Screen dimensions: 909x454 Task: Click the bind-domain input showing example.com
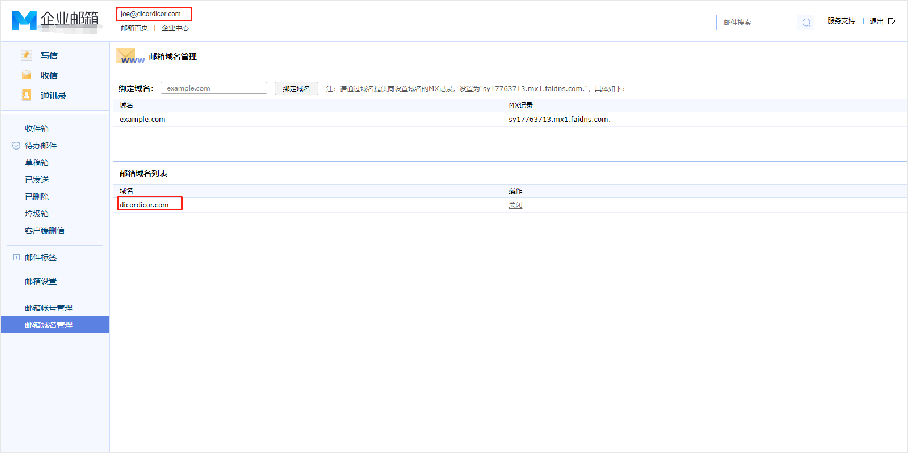[213, 88]
